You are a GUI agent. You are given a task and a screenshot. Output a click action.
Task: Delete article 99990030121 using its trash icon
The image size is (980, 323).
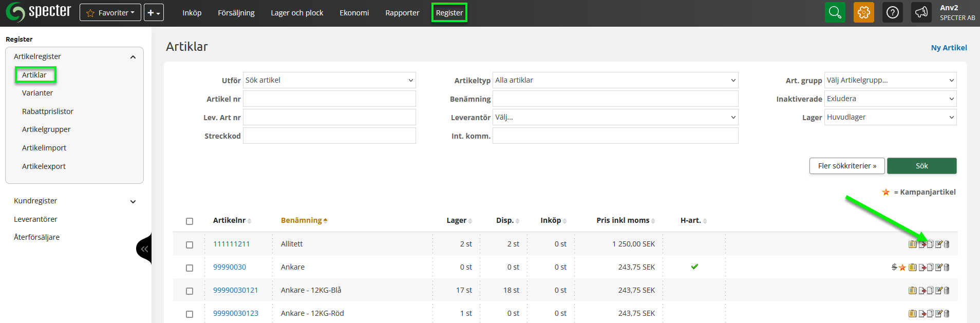(x=947, y=291)
